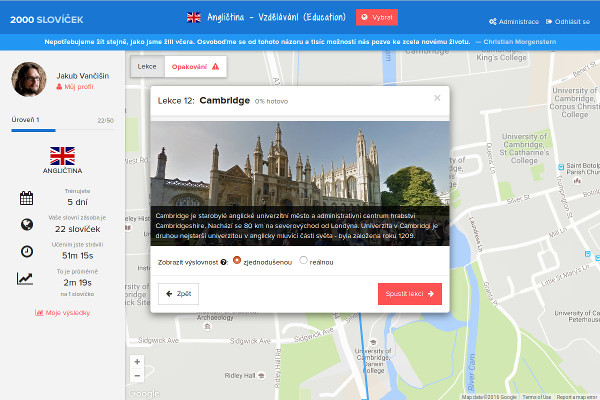The width and height of the screenshot is (600, 400).
Task: Select the reálnou pronunciation option
Action: 303,260
